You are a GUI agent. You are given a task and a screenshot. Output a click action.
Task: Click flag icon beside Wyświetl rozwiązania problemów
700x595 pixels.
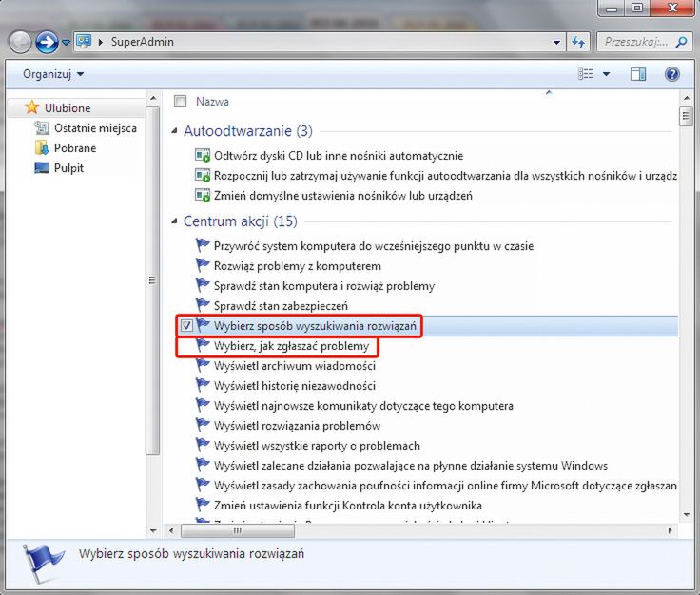(x=203, y=425)
